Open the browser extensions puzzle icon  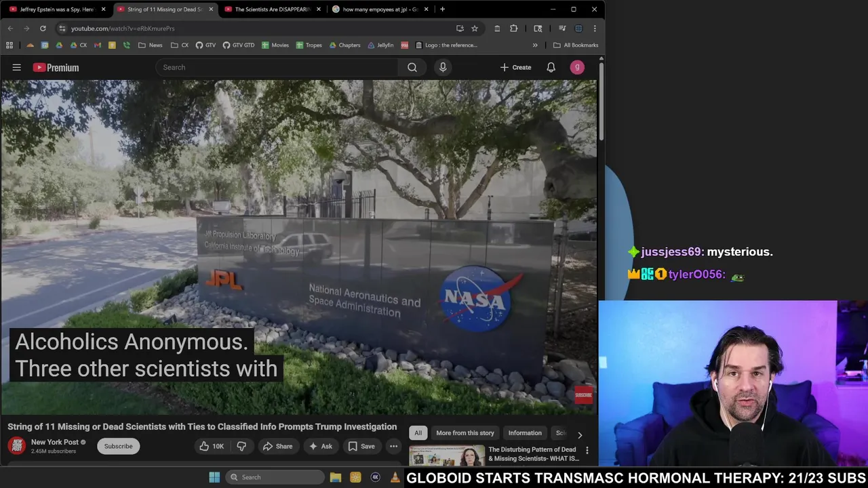tap(513, 28)
